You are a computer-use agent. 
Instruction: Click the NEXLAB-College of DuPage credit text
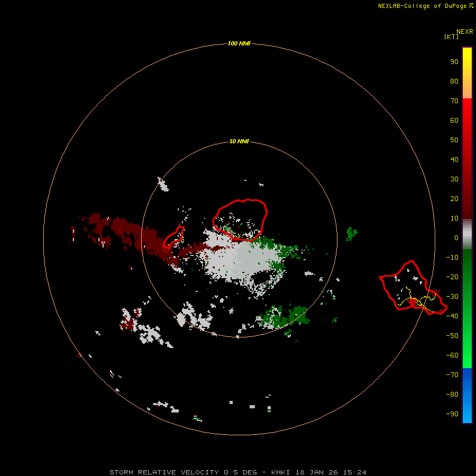tap(426, 6)
